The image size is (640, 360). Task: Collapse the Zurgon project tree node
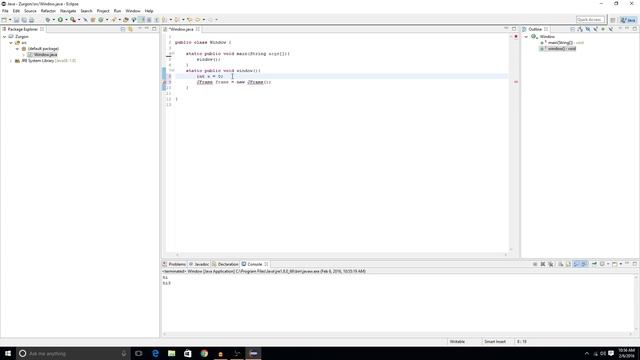pos(4,37)
